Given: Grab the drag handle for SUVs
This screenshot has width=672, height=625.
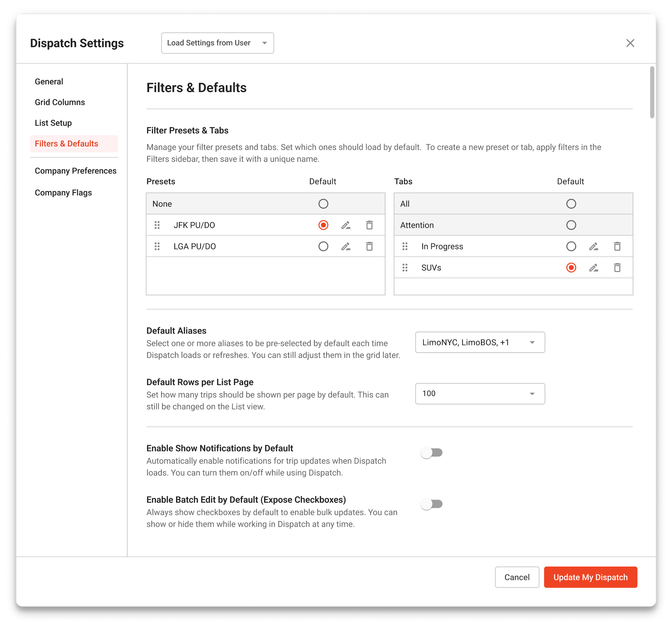Looking at the screenshot, I should pyautogui.click(x=405, y=268).
